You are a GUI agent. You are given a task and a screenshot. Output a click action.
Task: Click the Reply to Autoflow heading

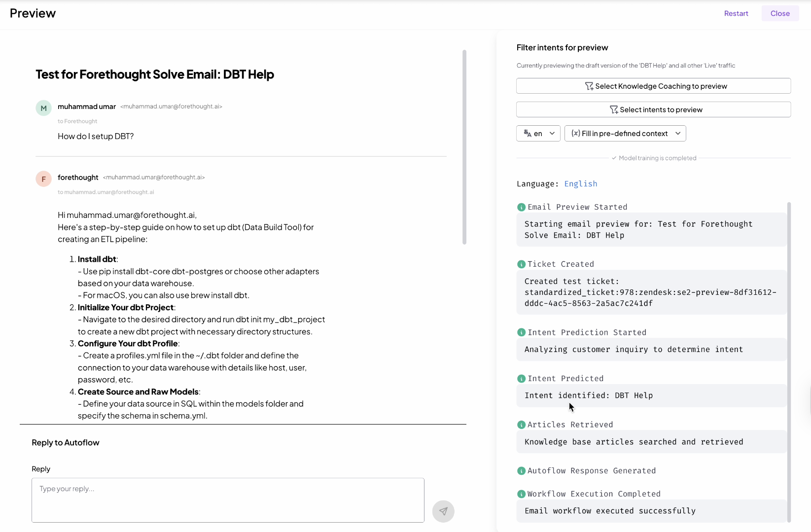click(66, 443)
